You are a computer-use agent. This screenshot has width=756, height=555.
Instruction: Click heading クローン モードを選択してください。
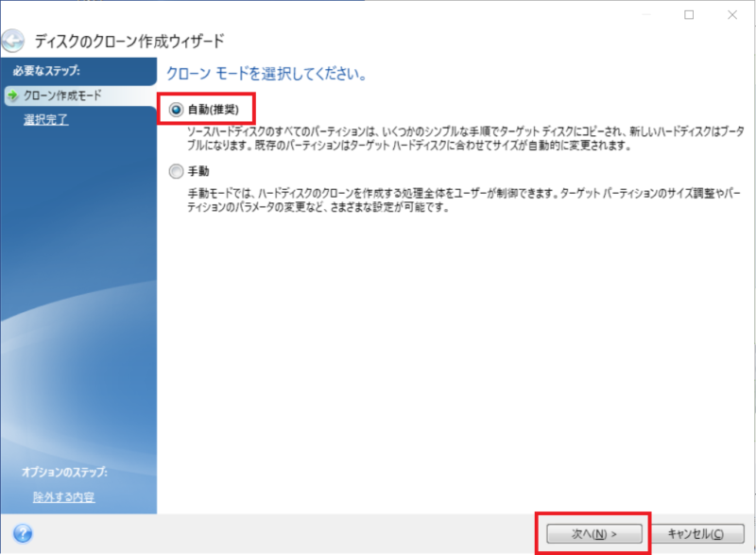(x=266, y=74)
